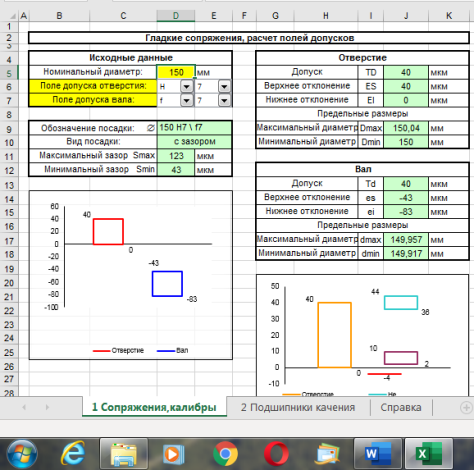Launch Google Chrome from taskbar
This screenshot has width=475, height=470.
[x=225, y=454]
